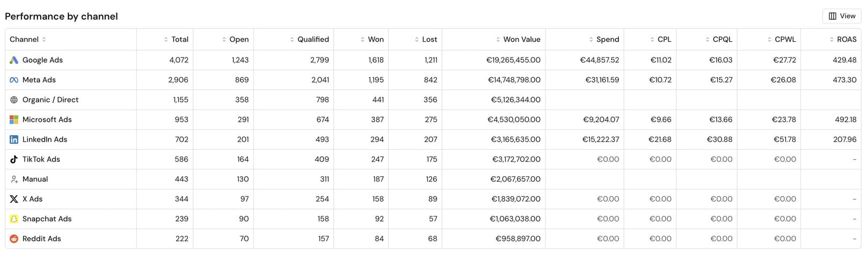Click the Google Ads channel icon

14,60
